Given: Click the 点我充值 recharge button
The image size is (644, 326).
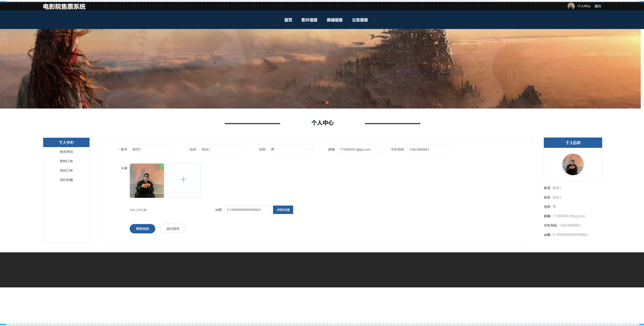Looking at the screenshot, I should click(x=283, y=210).
